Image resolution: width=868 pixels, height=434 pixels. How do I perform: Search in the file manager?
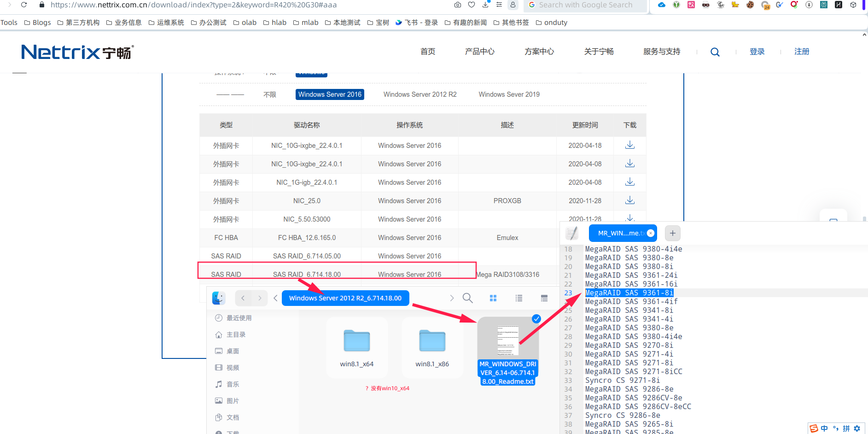tap(467, 298)
